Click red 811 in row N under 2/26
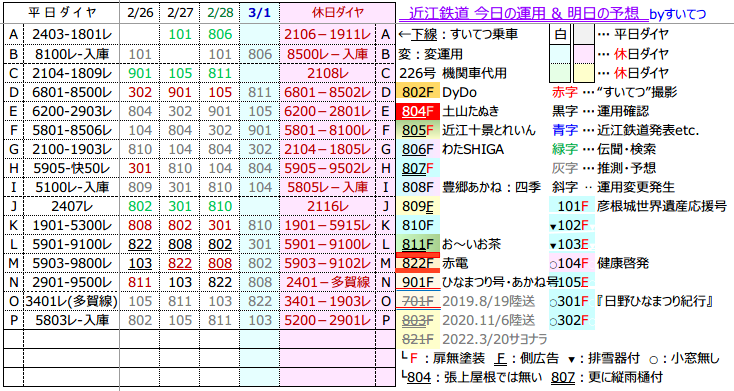The width and height of the screenshot is (734, 391). click(x=140, y=282)
